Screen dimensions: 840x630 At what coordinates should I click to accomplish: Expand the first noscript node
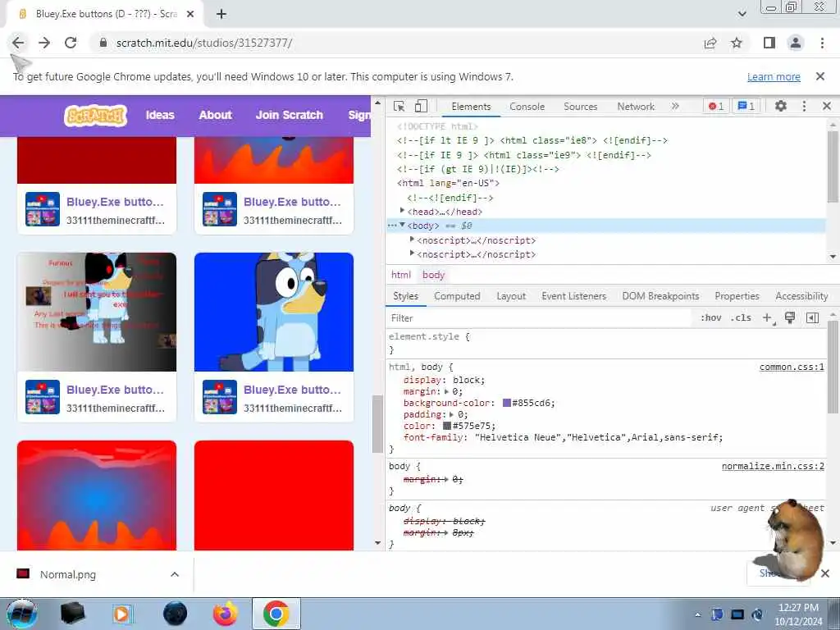click(x=412, y=240)
